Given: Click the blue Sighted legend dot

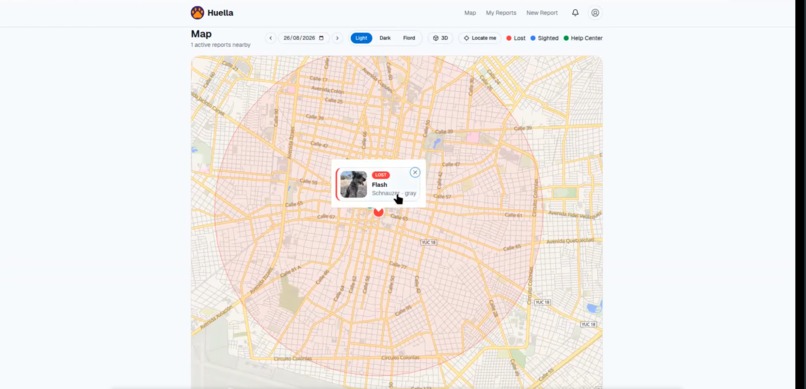Looking at the screenshot, I should pyautogui.click(x=533, y=38).
